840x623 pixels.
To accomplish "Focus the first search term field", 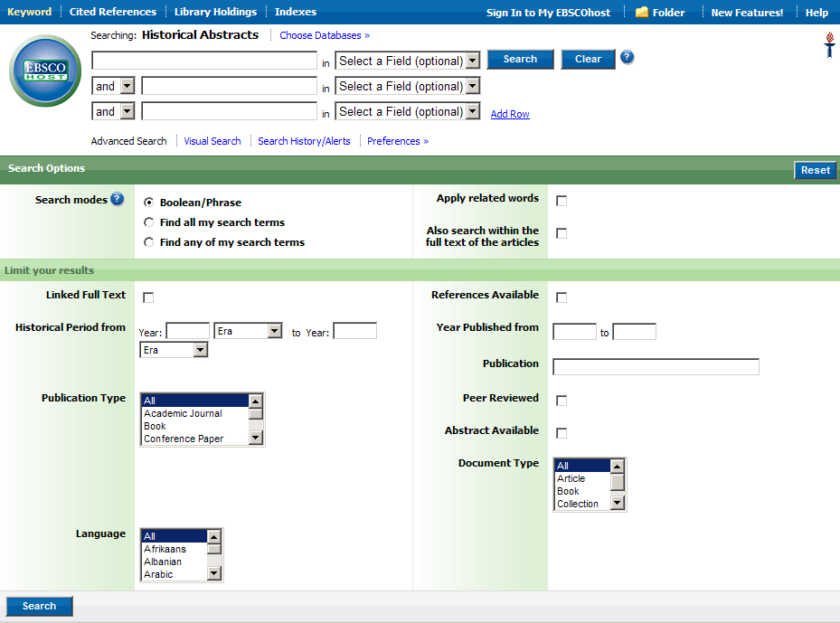I will (x=204, y=61).
